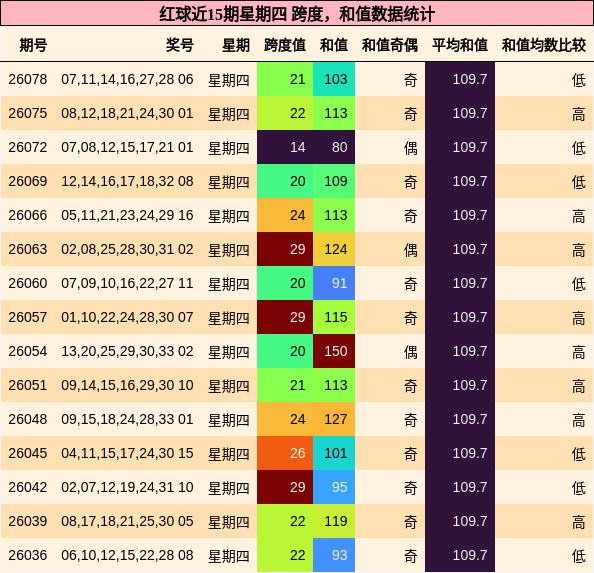Click winning numbers 07,09,10,16,22,27 11
Screen dimensions: 594x573
(127, 283)
